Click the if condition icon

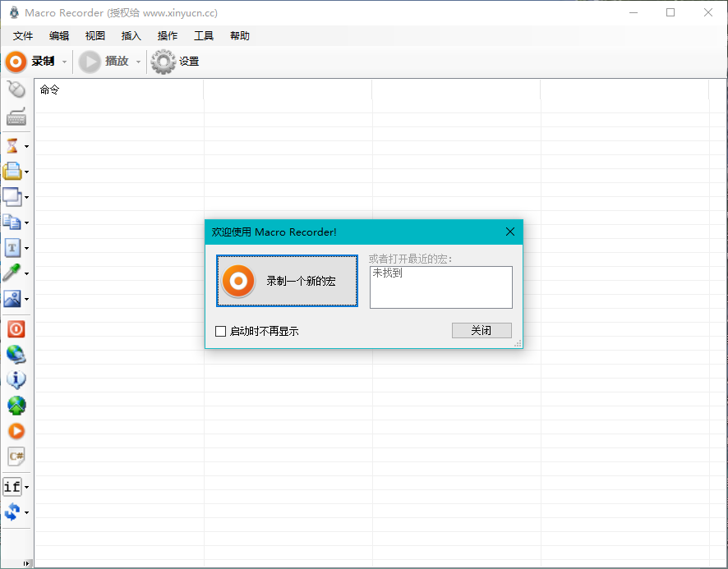click(x=12, y=487)
